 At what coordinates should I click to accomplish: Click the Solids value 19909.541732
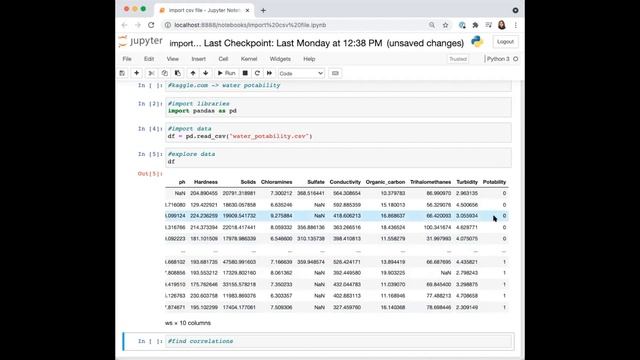(x=239, y=216)
